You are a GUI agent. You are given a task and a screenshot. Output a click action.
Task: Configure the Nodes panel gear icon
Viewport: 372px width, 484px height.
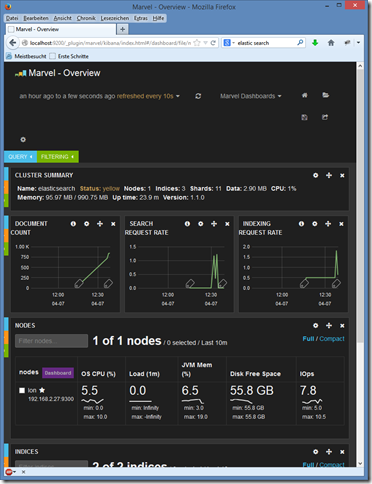[315, 325]
